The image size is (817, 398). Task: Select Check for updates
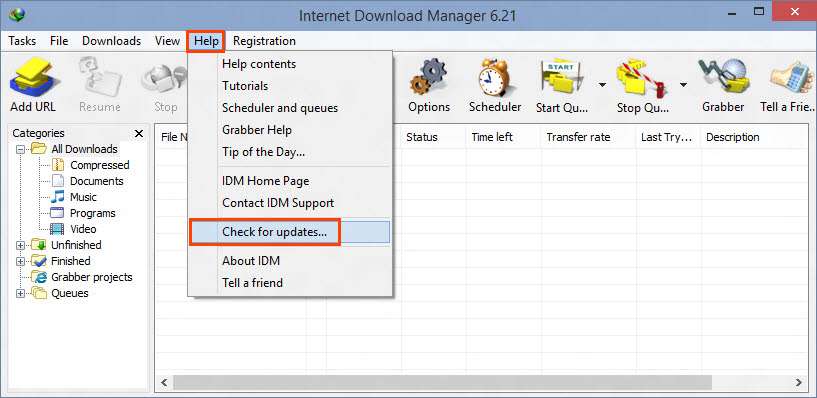[x=290, y=232]
